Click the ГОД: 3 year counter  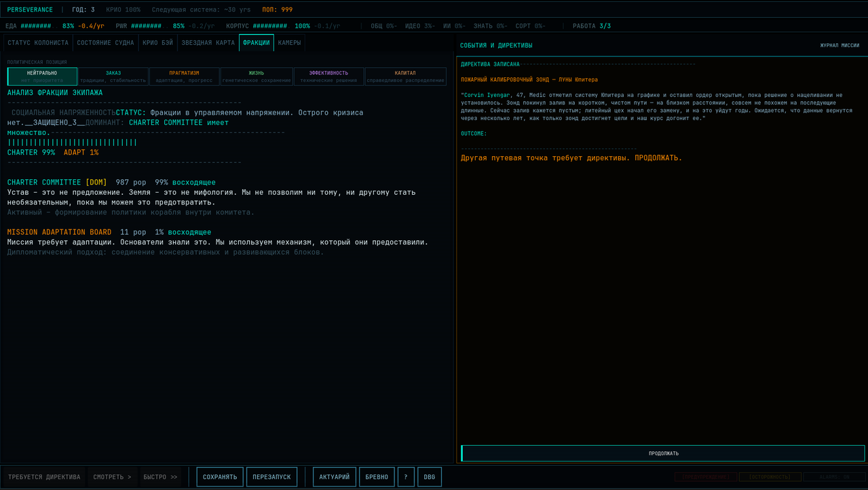83,10
